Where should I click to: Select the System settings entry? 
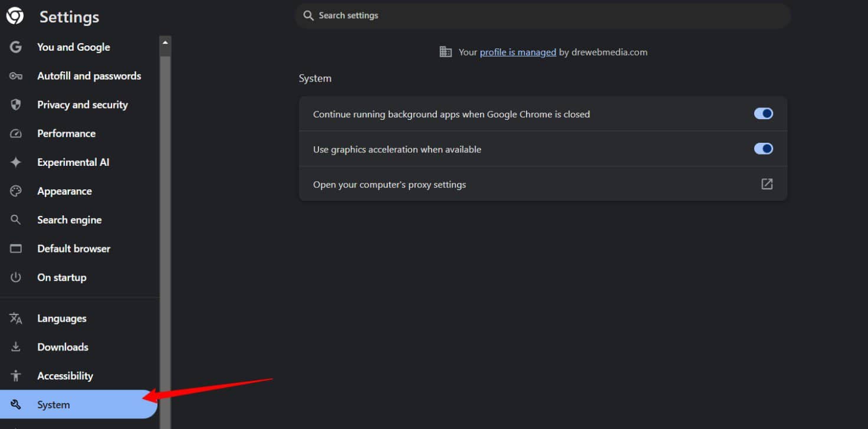point(54,404)
